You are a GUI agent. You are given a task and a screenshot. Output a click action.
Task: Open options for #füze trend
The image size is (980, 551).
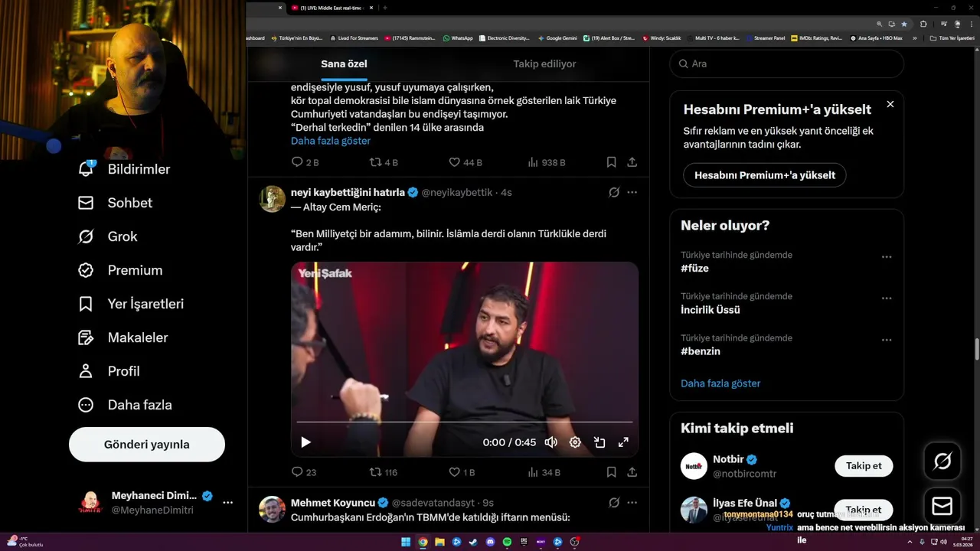(x=887, y=257)
